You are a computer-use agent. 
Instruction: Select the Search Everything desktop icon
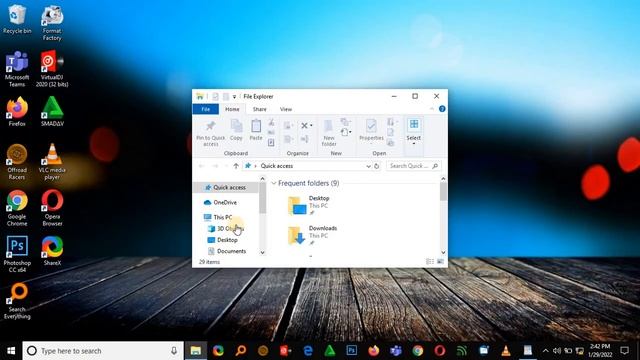(x=17, y=301)
